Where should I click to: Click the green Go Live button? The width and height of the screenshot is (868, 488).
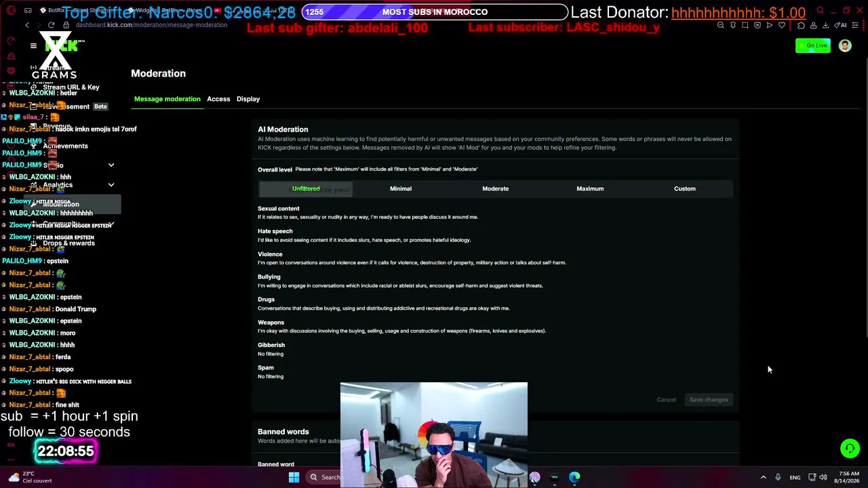[x=813, y=45]
